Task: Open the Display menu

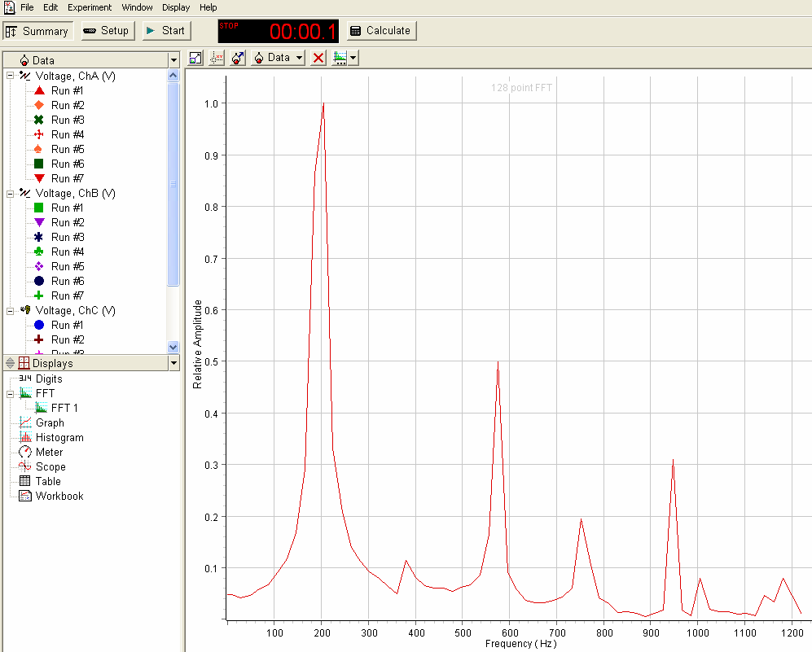Action: (x=176, y=7)
